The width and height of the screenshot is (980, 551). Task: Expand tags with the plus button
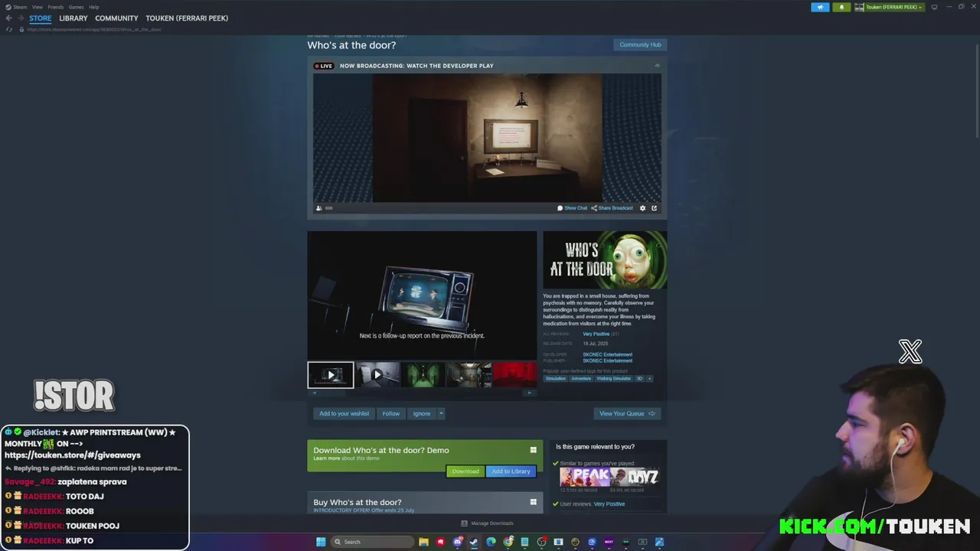click(x=650, y=378)
